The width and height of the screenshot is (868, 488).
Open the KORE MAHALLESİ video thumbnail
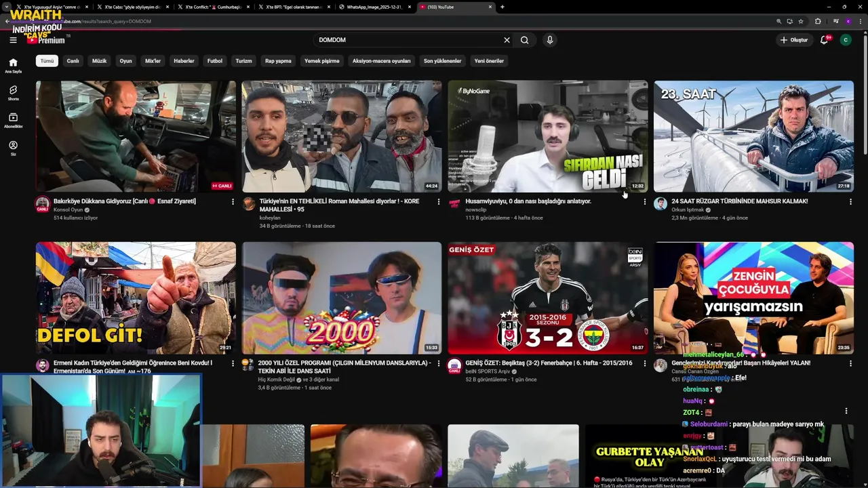pyautogui.click(x=342, y=136)
